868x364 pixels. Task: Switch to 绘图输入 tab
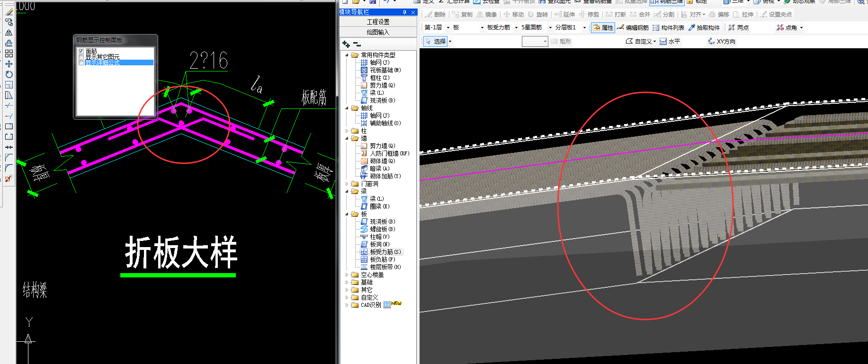(x=378, y=32)
